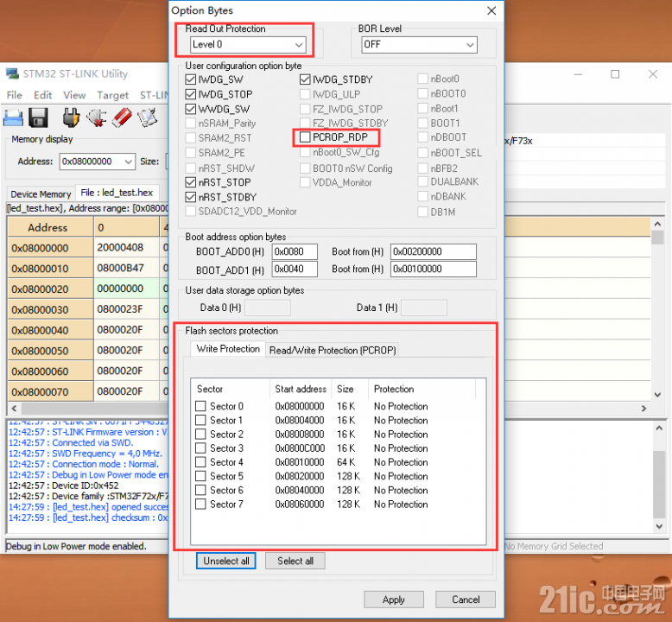672x622 pixels.
Task: Click Boot from field showing 0x00200000
Action: [x=434, y=251]
